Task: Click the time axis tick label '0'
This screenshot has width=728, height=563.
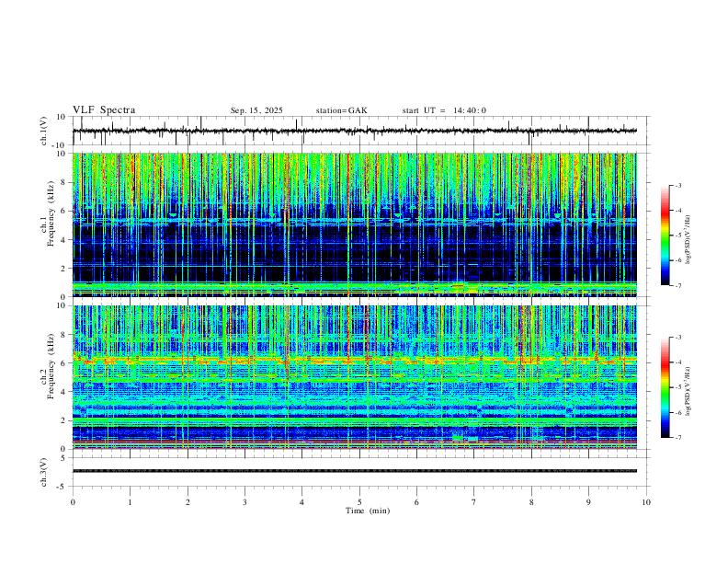Action: tap(73, 502)
